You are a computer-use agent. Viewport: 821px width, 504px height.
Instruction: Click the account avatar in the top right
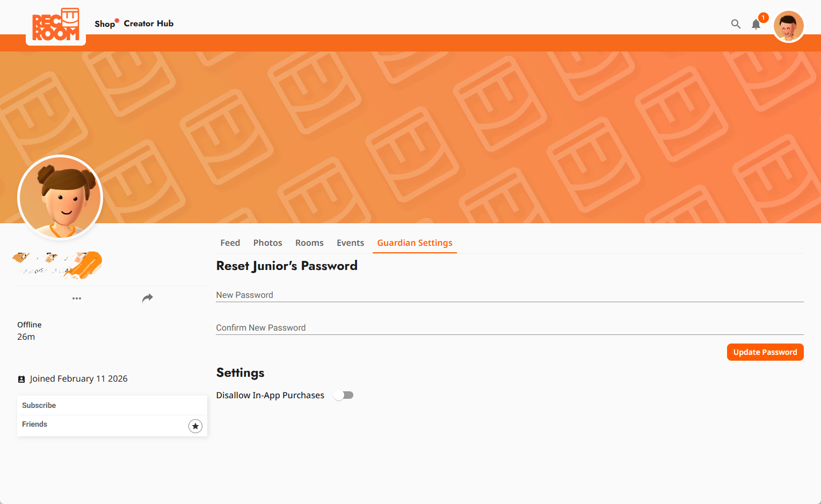(x=788, y=25)
